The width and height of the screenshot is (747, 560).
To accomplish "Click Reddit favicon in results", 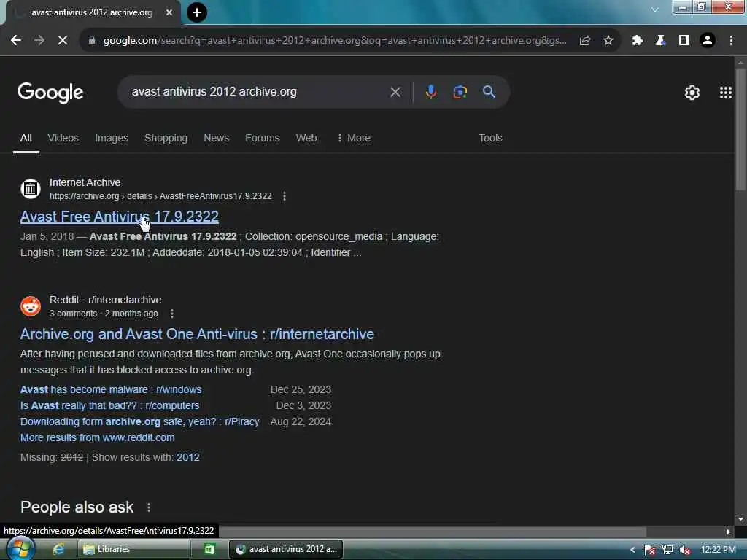I will [x=31, y=306].
